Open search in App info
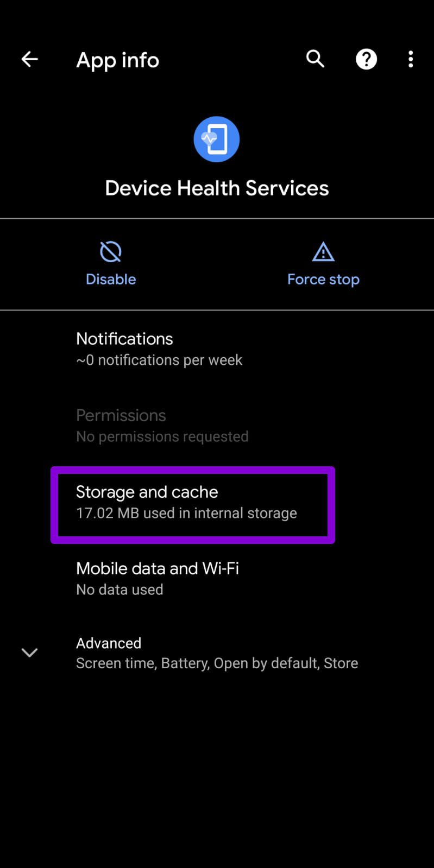Viewport: 434px width, 868px height. coord(315,59)
